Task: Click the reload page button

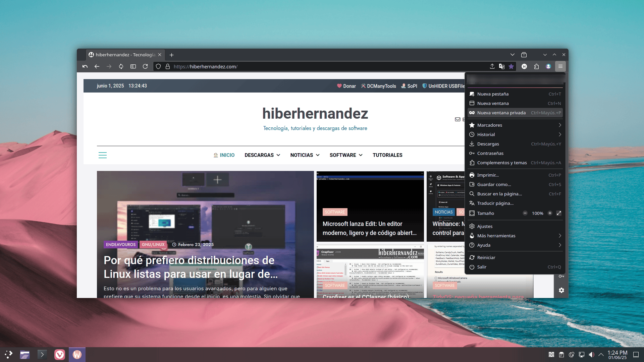Action: pyautogui.click(x=145, y=66)
